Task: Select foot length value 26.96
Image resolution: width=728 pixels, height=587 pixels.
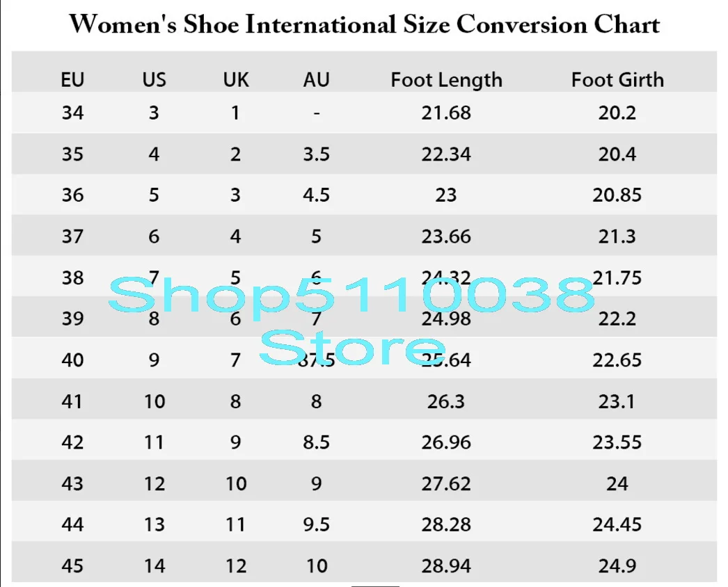Action: point(446,442)
